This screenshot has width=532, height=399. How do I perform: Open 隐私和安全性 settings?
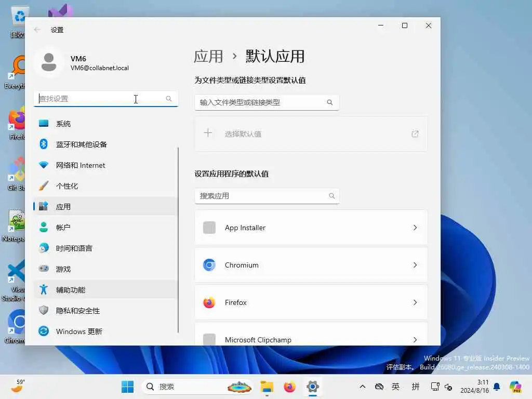point(105,311)
